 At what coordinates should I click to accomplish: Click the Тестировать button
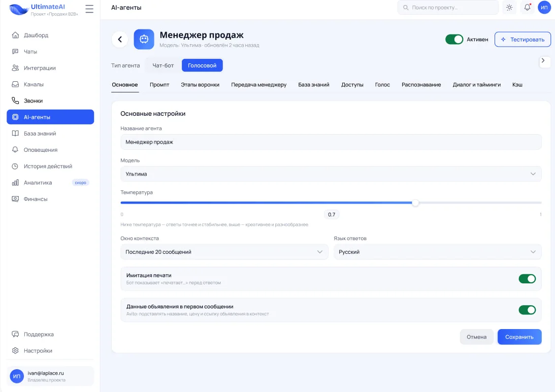coord(523,39)
